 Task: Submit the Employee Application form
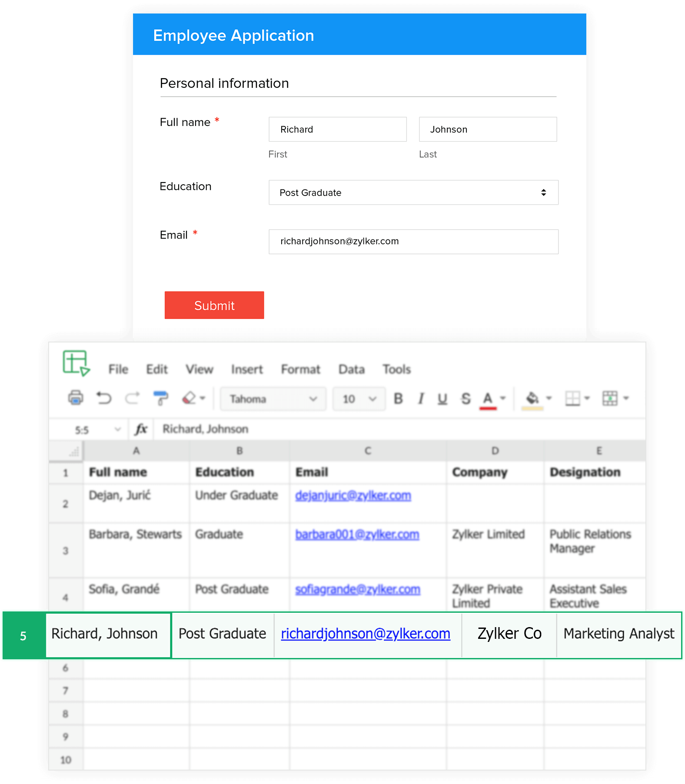pyautogui.click(x=214, y=305)
